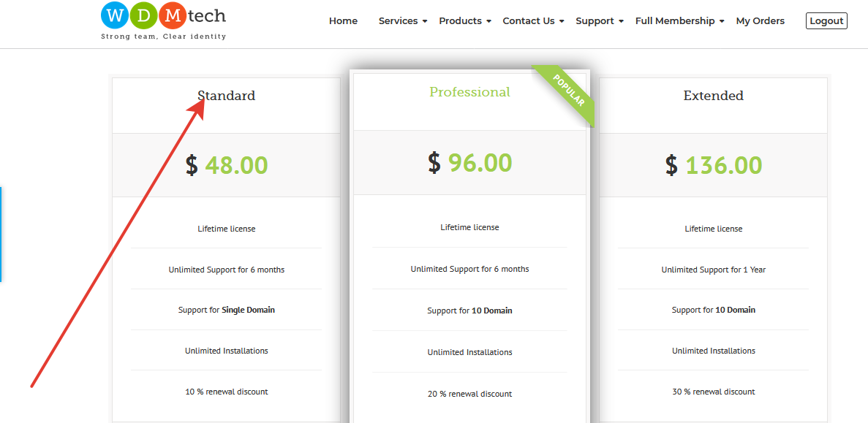Select the Extended plan heading
Screen dimensions: 868x423
tap(714, 96)
